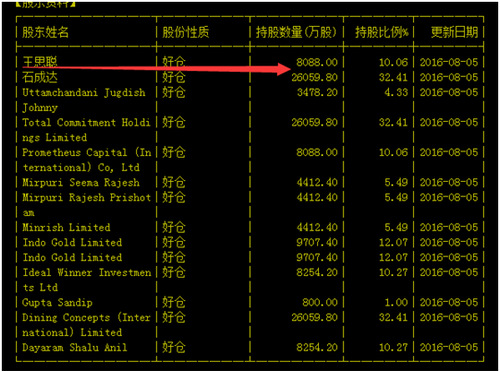Click the 股份性质 column header
The height and width of the screenshot is (372, 500).
[x=186, y=32]
